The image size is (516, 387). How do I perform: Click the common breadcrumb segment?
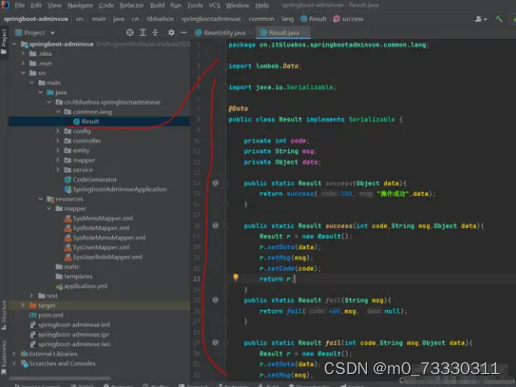[261, 19]
